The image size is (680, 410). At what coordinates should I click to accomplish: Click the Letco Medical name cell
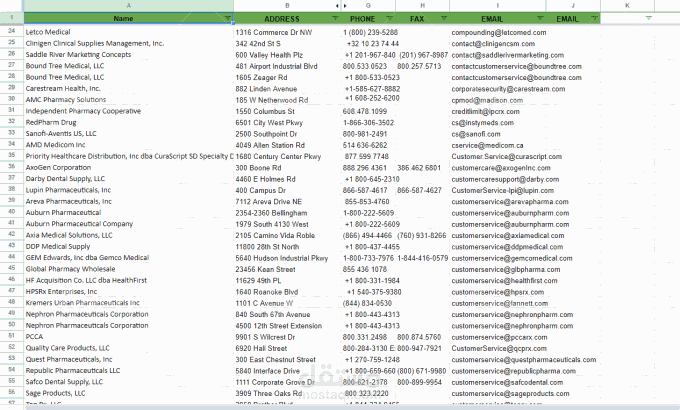coord(129,32)
